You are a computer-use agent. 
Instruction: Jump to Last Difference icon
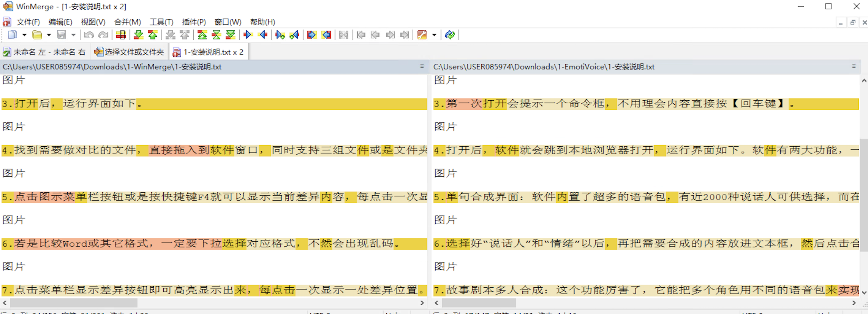[230, 35]
